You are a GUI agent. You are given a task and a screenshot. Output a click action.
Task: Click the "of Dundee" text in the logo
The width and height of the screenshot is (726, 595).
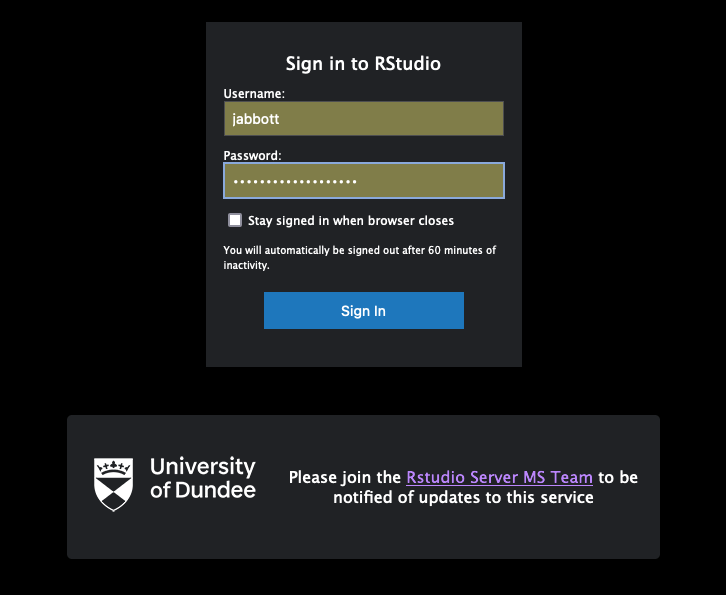coord(203,490)
